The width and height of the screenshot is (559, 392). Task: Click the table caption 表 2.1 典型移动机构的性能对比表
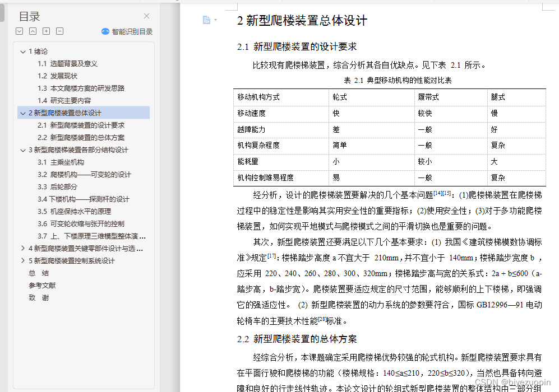(x=398, y=81)
